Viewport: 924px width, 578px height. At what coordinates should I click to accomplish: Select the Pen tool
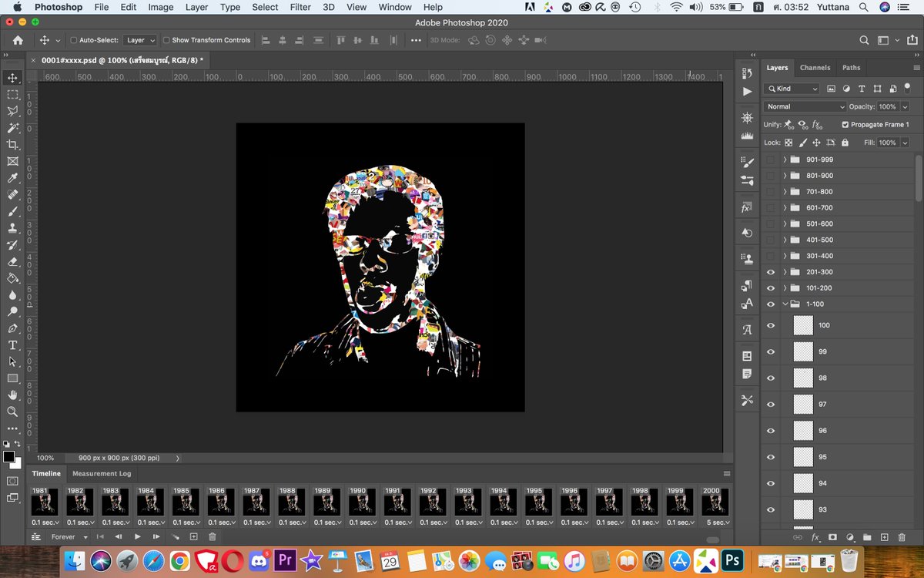(12, 328)
